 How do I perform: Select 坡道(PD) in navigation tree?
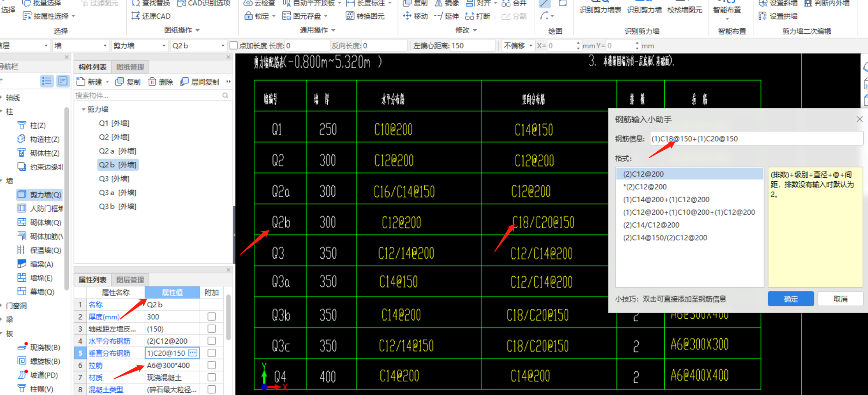pyautogui.click(x=38, y=375)
